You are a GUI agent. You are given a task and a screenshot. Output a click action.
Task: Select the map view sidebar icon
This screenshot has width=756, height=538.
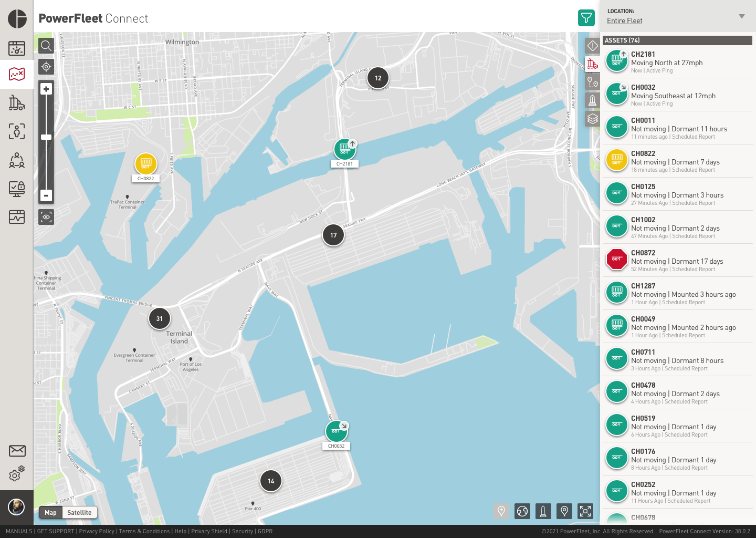coord(17,74)
